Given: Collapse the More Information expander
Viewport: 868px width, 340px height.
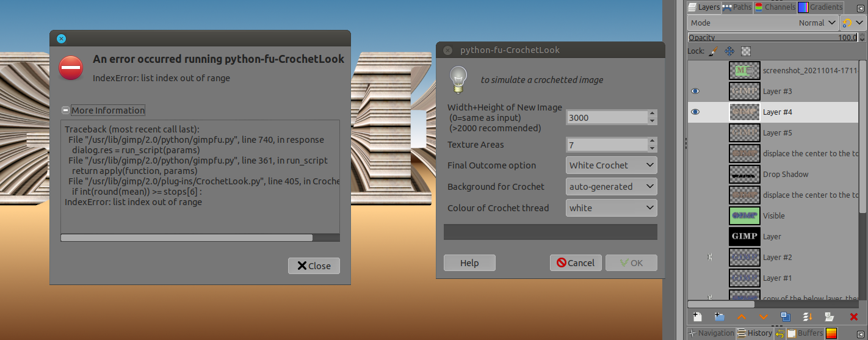Looking at the screenshot, I should click(66, 110).
